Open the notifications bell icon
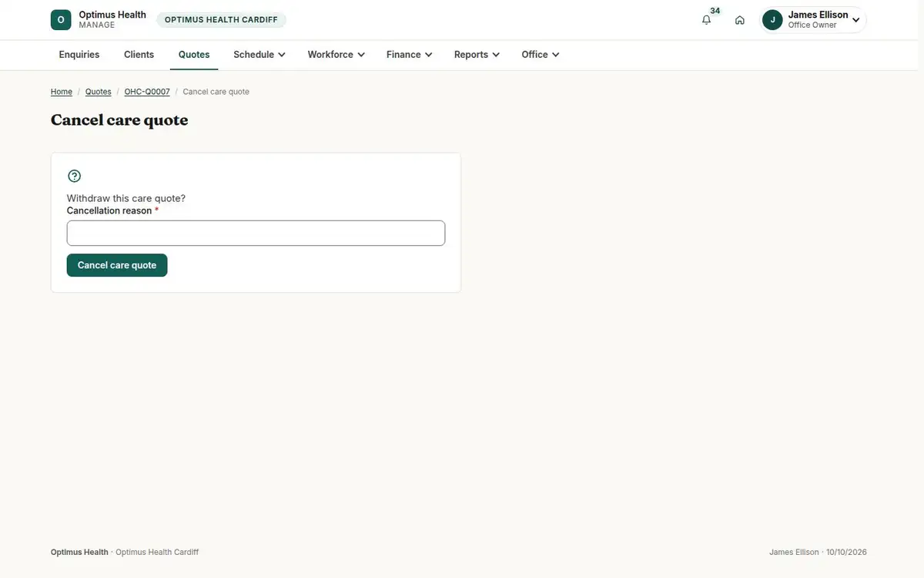 click(706, 20)
